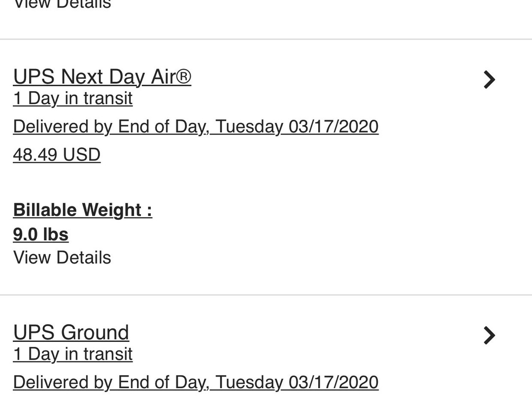532x398 pixels.
Task: Click "Tuesday" in the Next Day Air delivery line
Action: pyautogui.click(x=249, y=127)
